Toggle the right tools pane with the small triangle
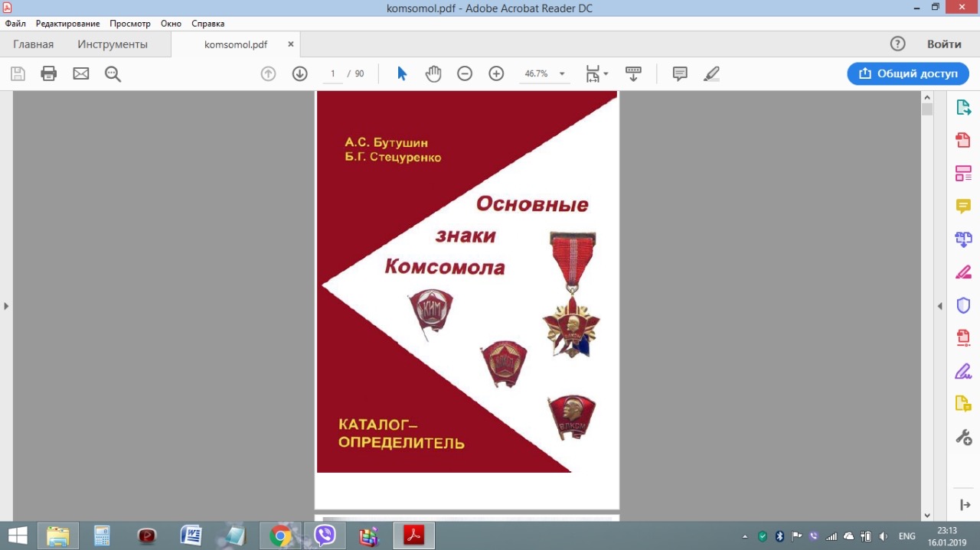980x550 pixels. pos(940,306)
